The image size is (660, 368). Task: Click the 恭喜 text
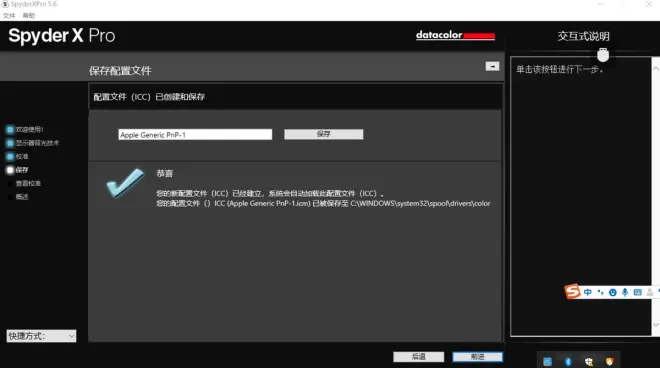pos(165,173)
